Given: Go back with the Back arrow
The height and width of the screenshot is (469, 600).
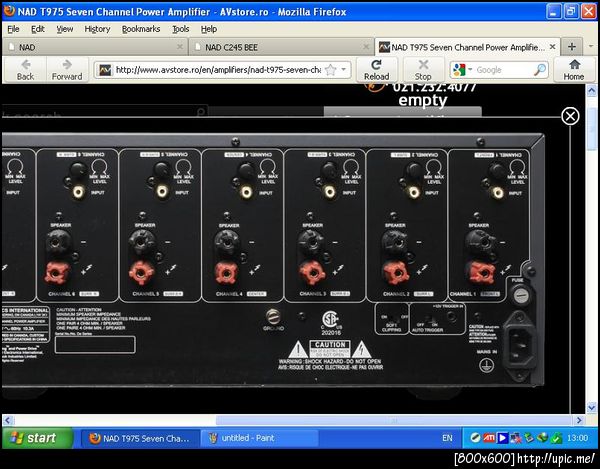Looking at the screenshot, I should [x=25, y=70].
